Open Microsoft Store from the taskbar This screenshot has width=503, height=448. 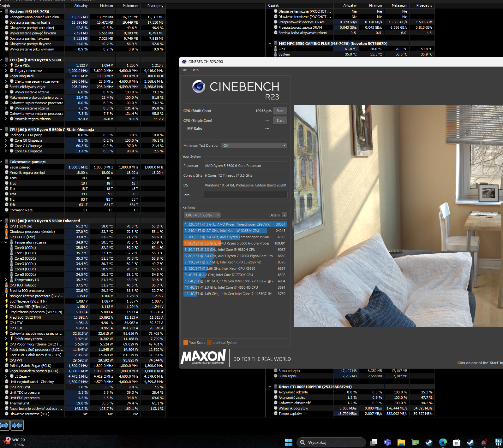457,442
